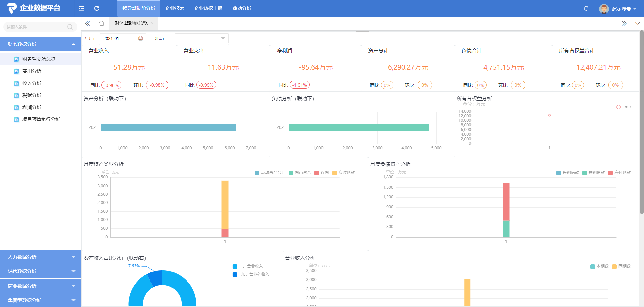Toggle 一、营业收入 pie legend
Viewport: 644px width, 307px height.
[x=248, y=266]
